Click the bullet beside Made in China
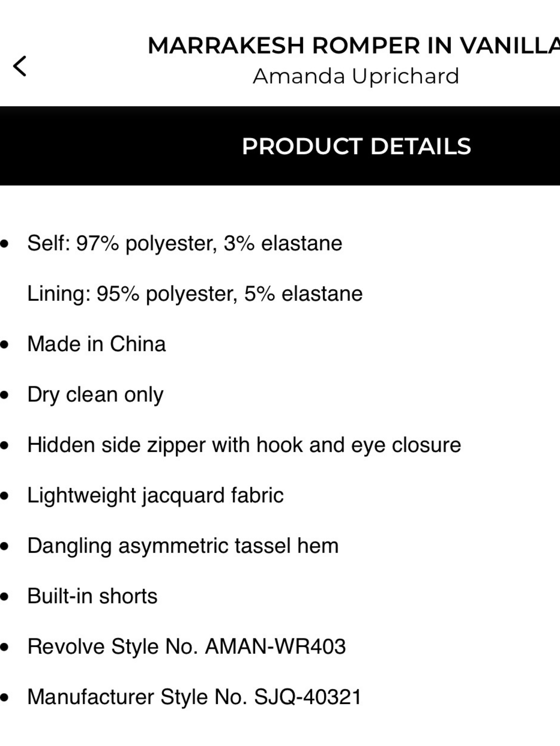This screenshot has height=746, width=560. pos(4,345)
